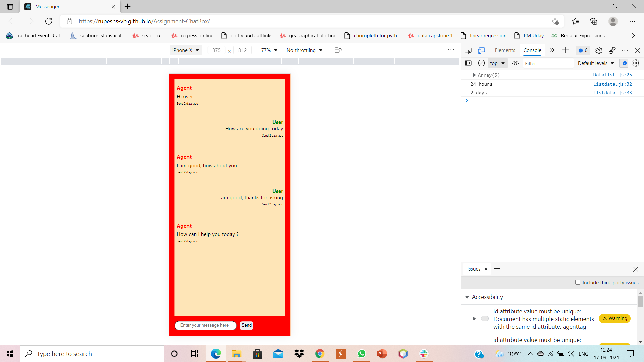Toggle Include third-party issues checkbox
This screenshot has width=644, height=362.
[578, 282]
